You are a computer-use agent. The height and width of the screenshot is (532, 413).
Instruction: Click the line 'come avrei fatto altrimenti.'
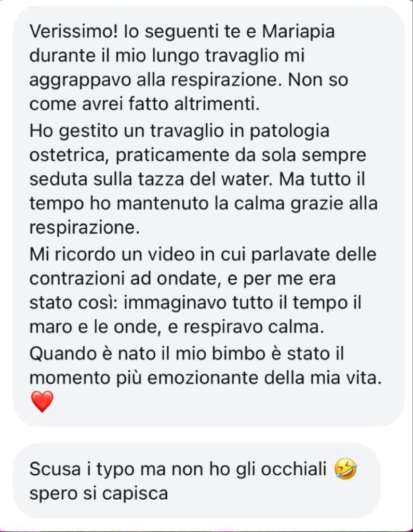144,104
